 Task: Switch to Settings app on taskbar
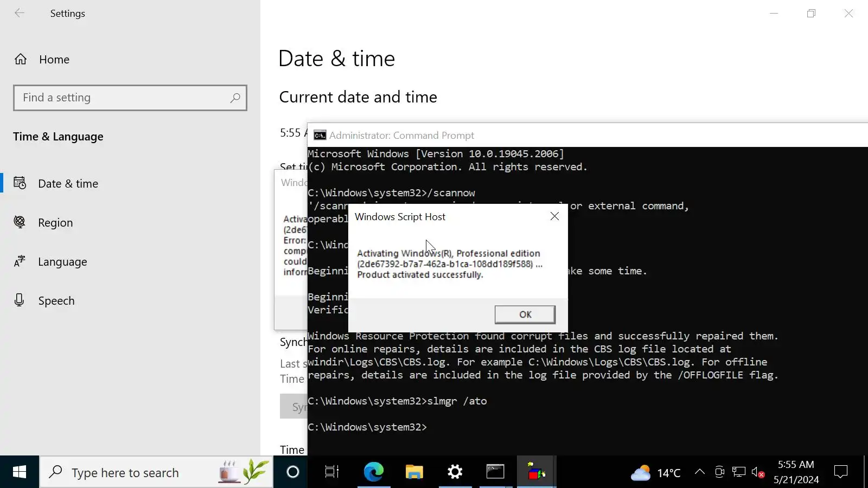[x=455, y=472]
